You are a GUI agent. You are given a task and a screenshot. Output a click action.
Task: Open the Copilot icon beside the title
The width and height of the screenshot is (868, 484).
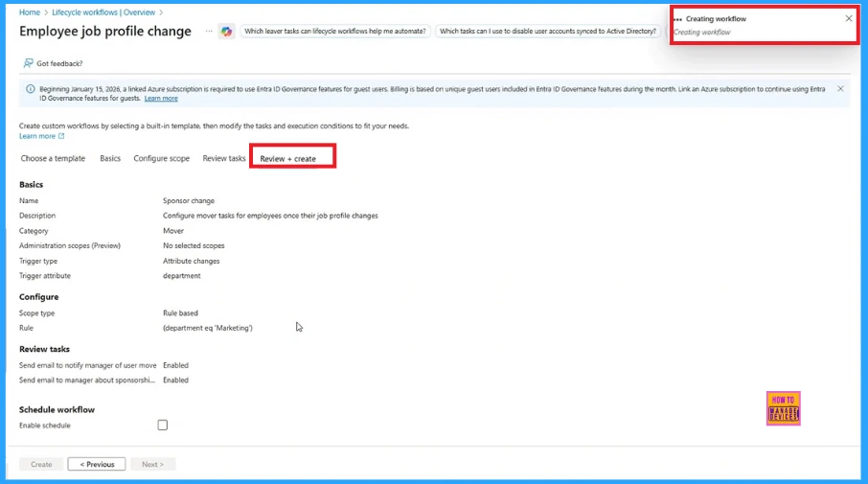point(226,32)
